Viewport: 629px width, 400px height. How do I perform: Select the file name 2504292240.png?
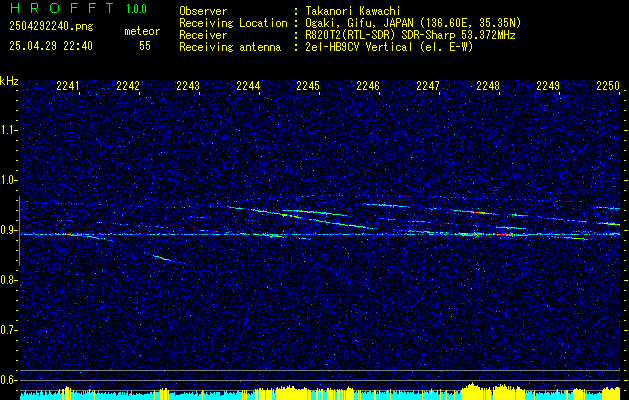point(51,27)
